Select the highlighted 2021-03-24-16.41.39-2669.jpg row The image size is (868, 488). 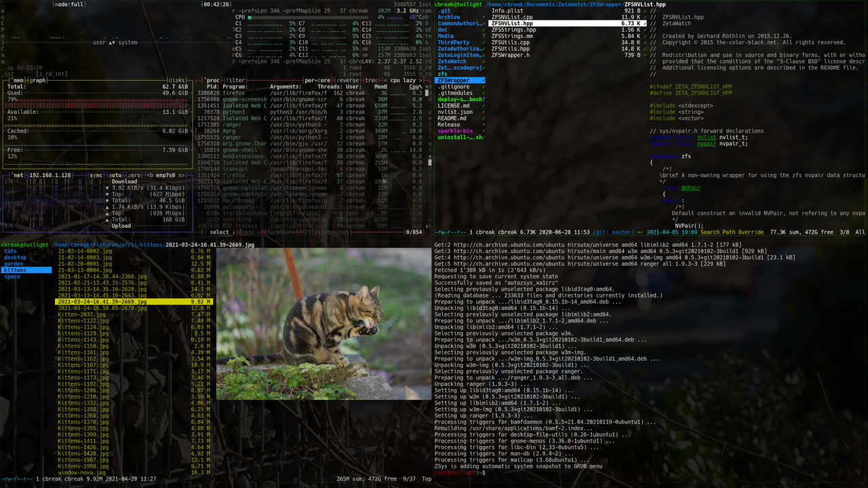pos(134,302)
